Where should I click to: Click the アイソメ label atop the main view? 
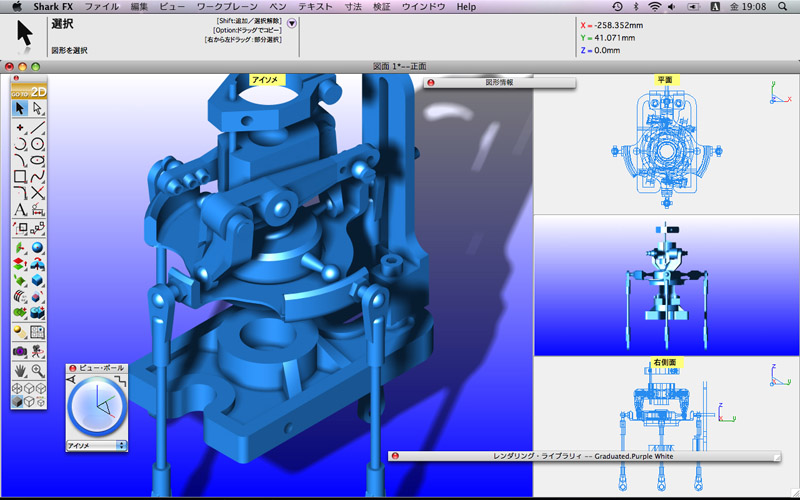tap(267, 79)
